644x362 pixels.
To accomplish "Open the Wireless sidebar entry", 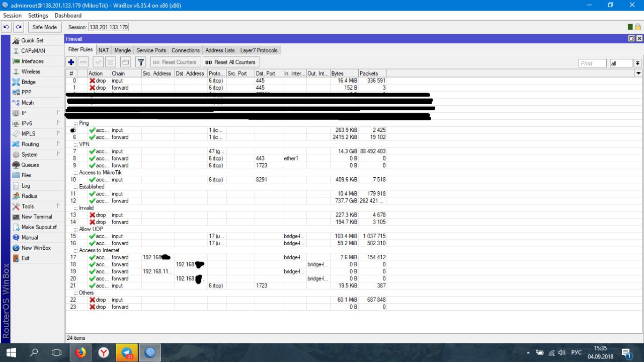I will point(31,71).
